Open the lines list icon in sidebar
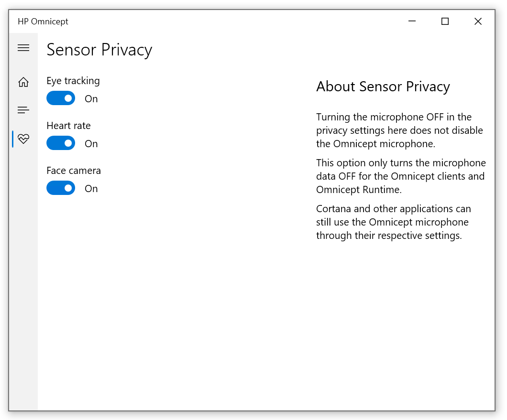This screenshot has width=507, height=420. [x=23, y=110]
